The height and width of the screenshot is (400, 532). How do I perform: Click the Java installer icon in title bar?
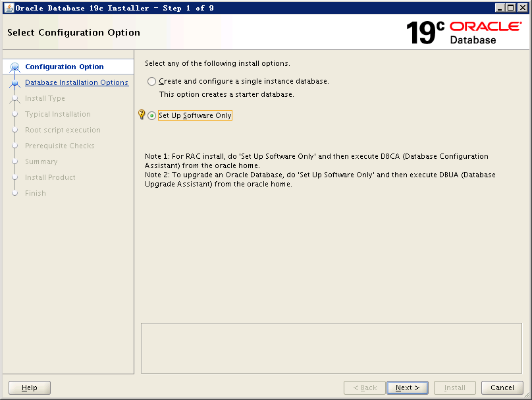click(9, 8)
